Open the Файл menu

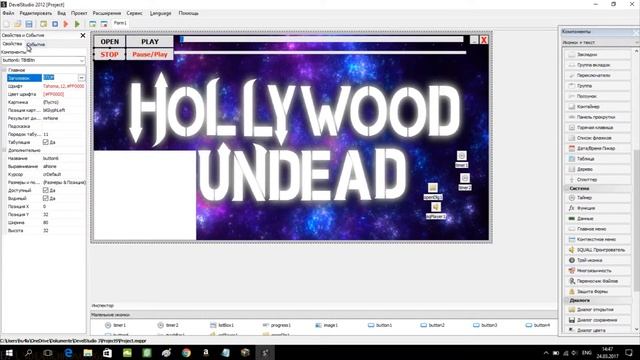coord(8,13)
